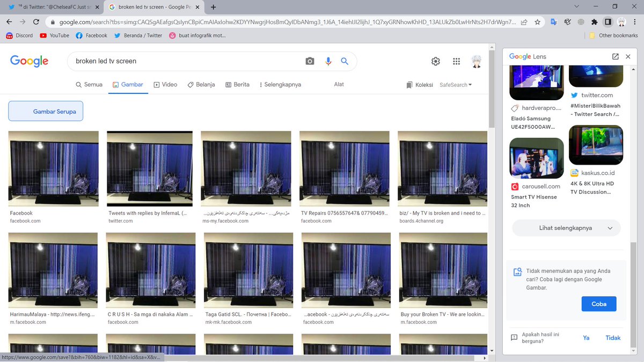Switch to the Video search tab
The image size is (644, 362).
click(x=165, y=85)
